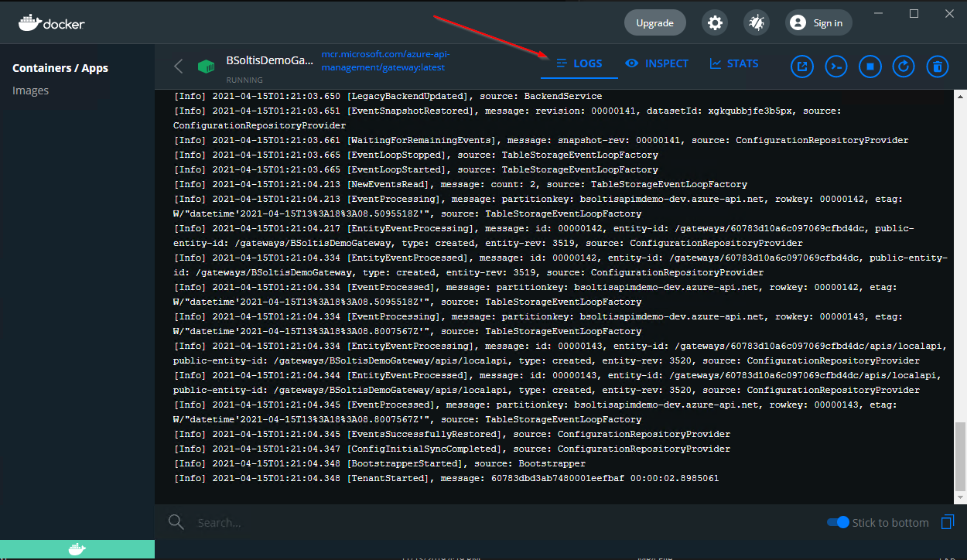Restart the container using the circular arrow
The width and height of the screenshot is (967, 560).
point(903,66)
